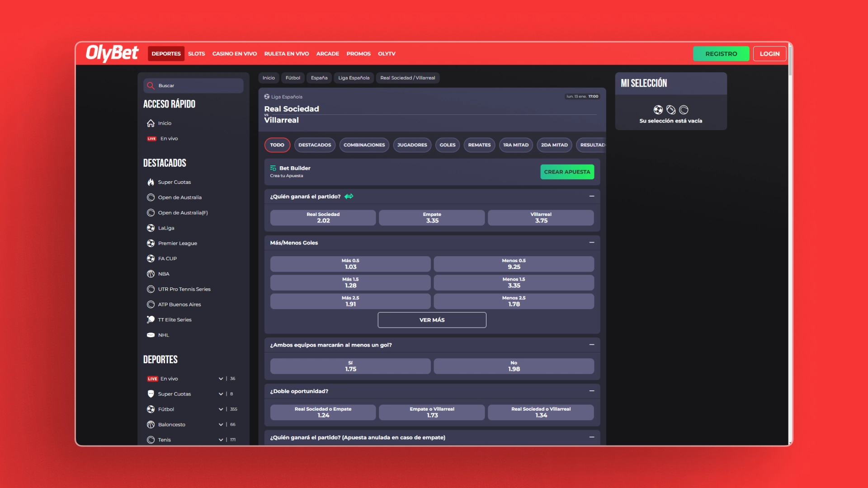Focus the Buscar search field
Screen dimensions: 868x488
click(x=193, y=86)
